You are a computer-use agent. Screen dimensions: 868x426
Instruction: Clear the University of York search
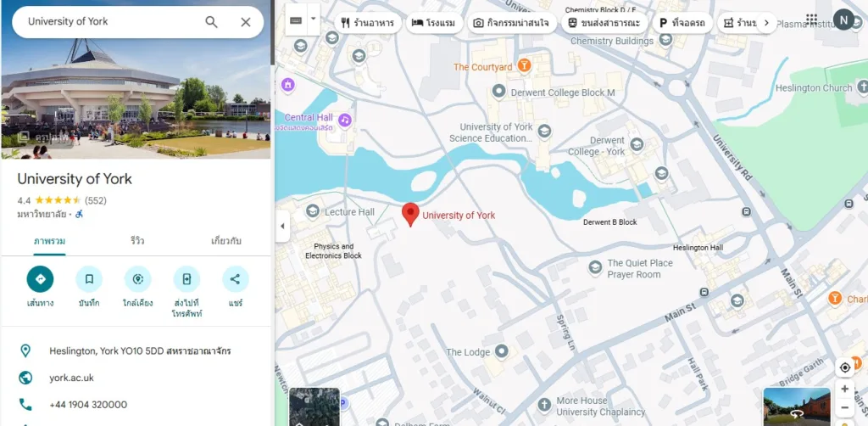tap(246, 22)
